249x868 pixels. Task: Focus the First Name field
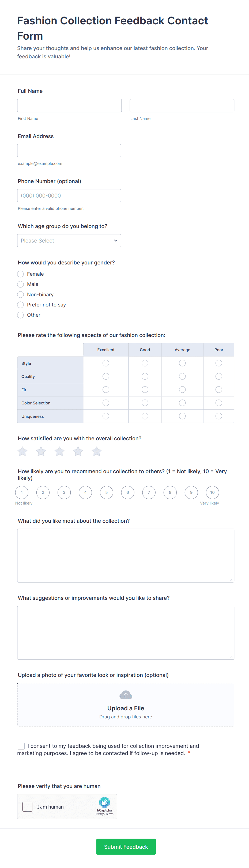pyautogui.click(x=69, y=105)
